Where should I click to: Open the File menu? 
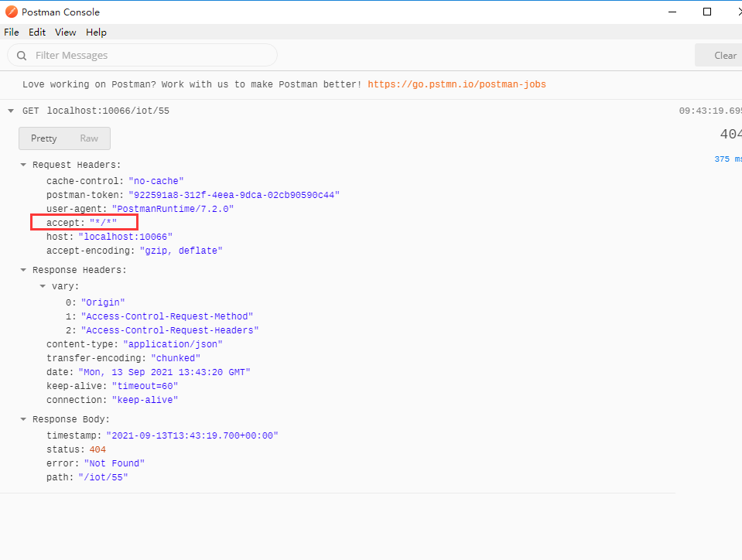point(12,32)
